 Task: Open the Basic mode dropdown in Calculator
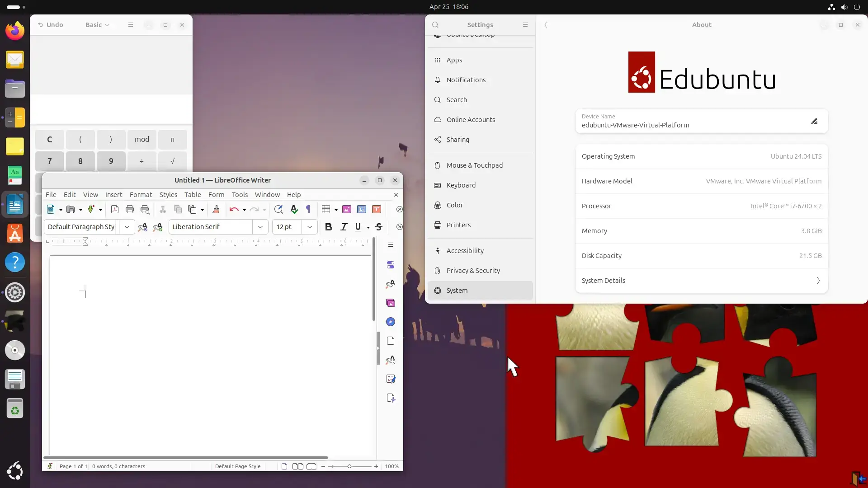tap(97, 25)
